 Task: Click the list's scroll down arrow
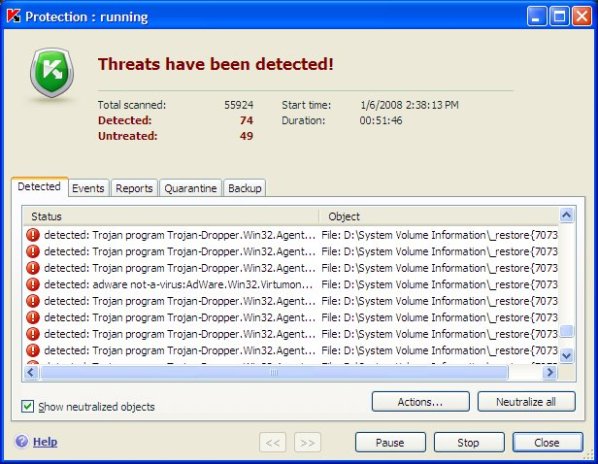click(567, 356)
